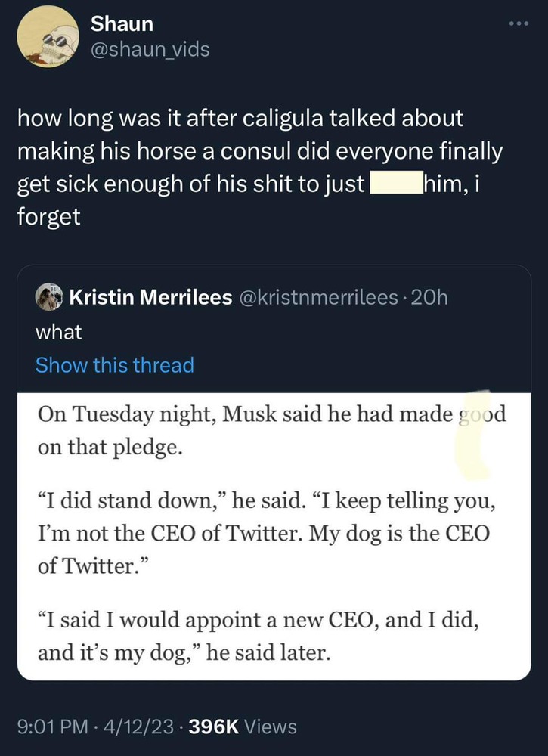Screen dimensions: 548x756
Task: Click the "I did stand down" quote paragraph
Action: pos(265,533)
